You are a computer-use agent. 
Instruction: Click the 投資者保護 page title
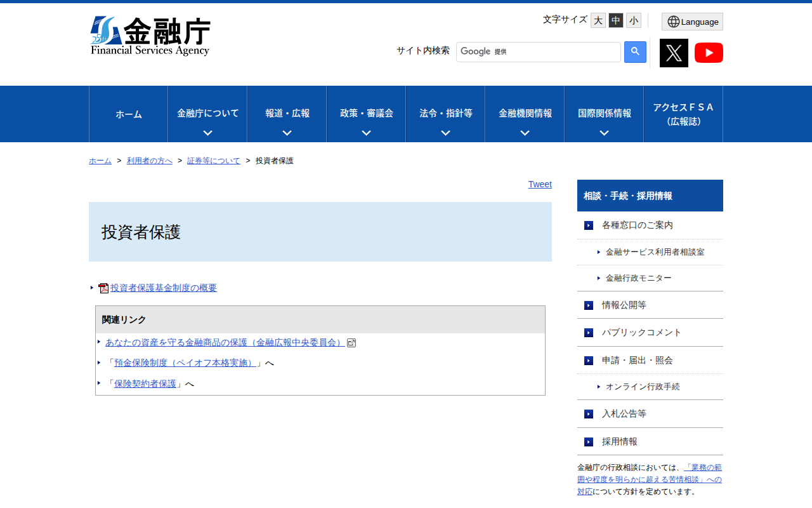pos(141,232)
